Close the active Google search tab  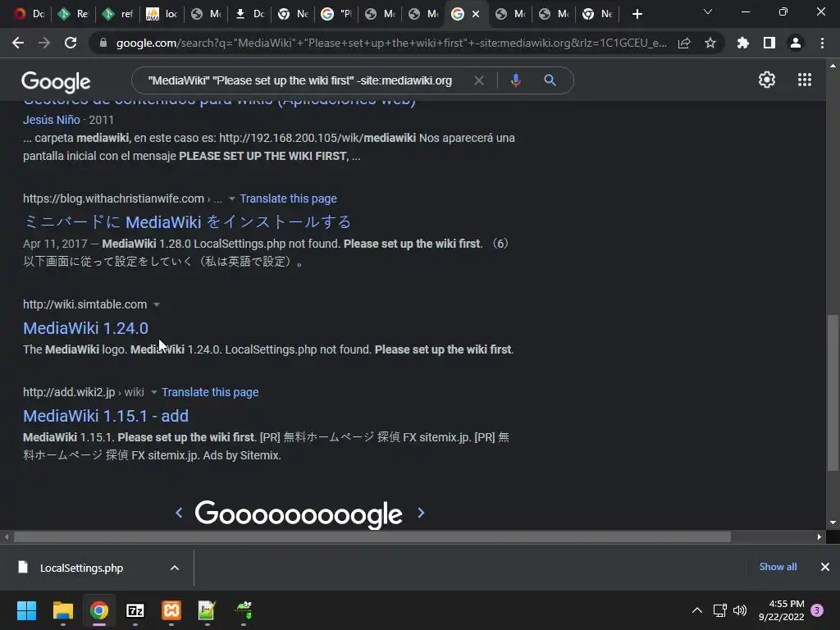pos(476,14)
